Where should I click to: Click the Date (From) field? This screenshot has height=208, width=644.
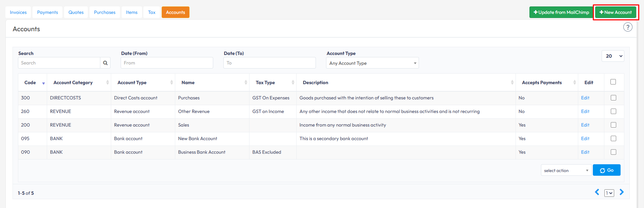pos(167,63)
